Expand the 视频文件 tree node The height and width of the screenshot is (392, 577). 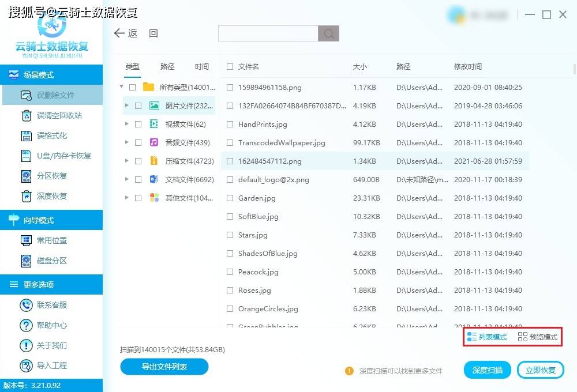tap(126, 124)
